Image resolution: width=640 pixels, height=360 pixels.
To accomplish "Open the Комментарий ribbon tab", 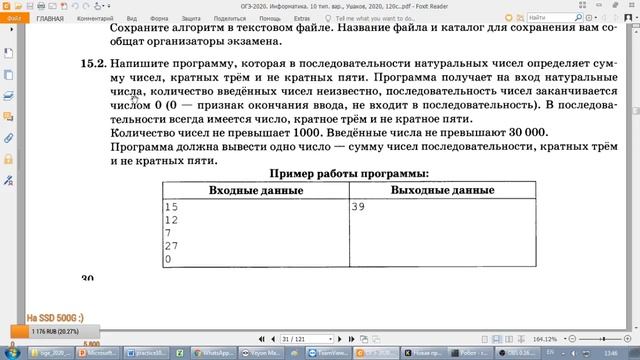I will (95, 19).
